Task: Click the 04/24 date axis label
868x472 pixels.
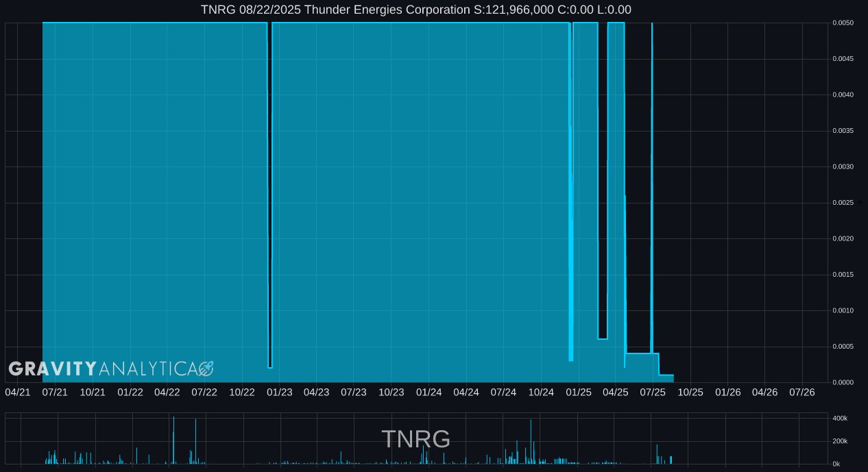Action: click(x=466, y=392)
